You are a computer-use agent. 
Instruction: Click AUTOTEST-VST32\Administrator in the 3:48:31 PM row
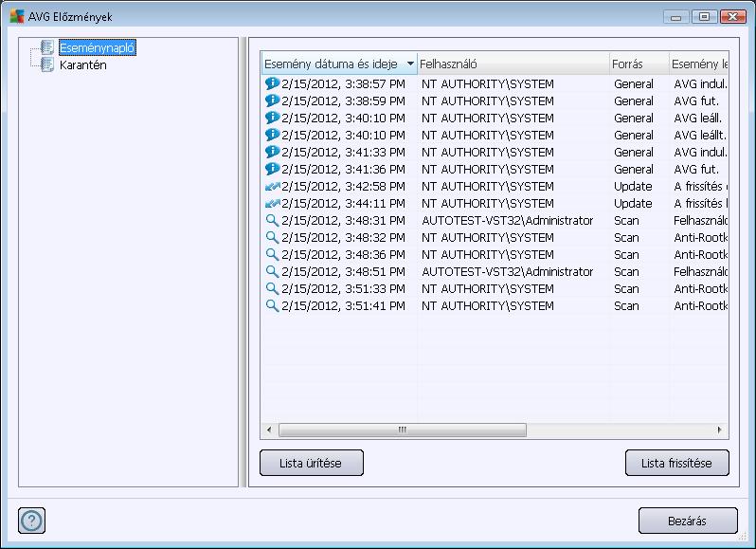tap(507, 221)
